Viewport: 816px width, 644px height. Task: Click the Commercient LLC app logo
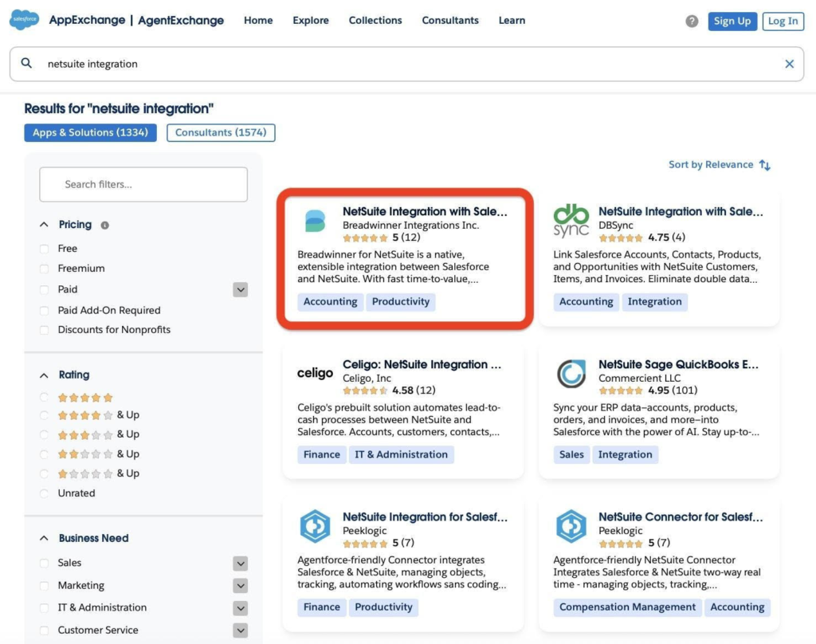coord(571,371)
